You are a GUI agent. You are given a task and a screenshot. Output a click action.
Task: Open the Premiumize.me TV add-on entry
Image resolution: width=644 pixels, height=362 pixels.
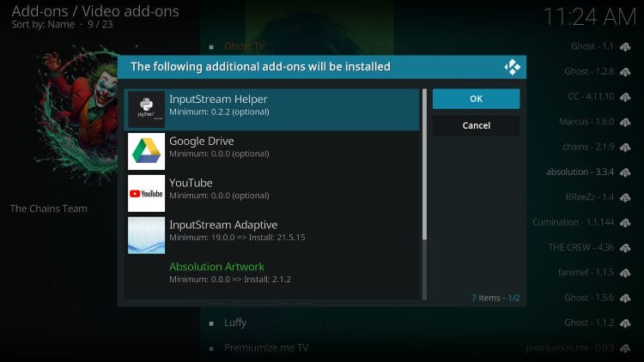266,348
